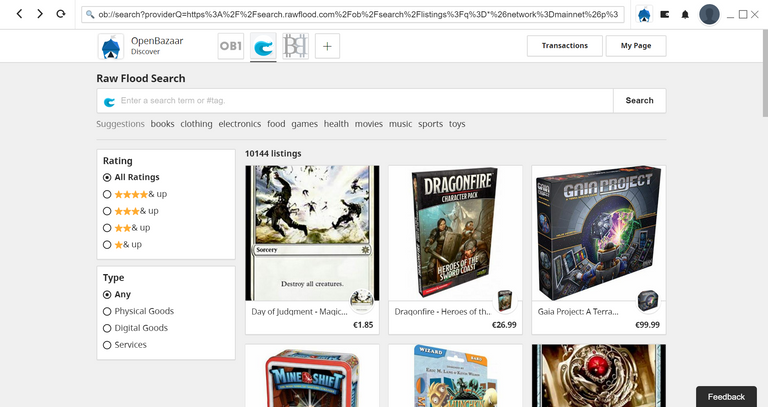
Task: Click the page vertical scrollbar
Action: [765, 73]
